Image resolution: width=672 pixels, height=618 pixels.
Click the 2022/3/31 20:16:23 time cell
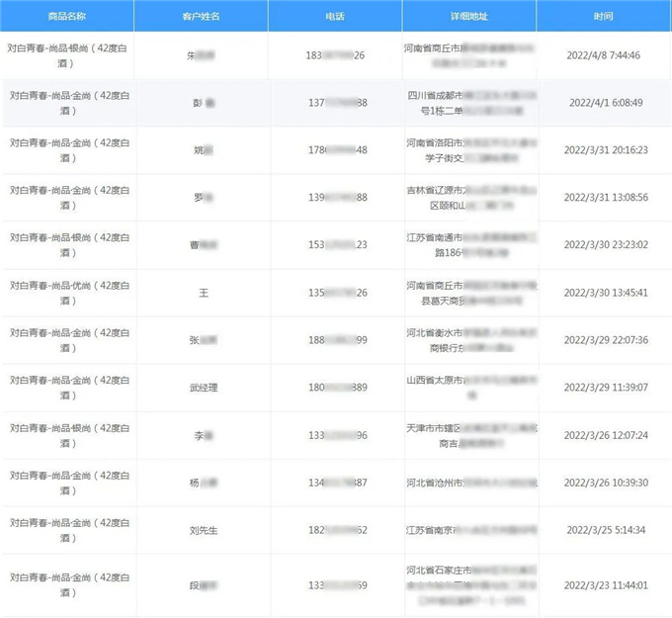(604, 150)
